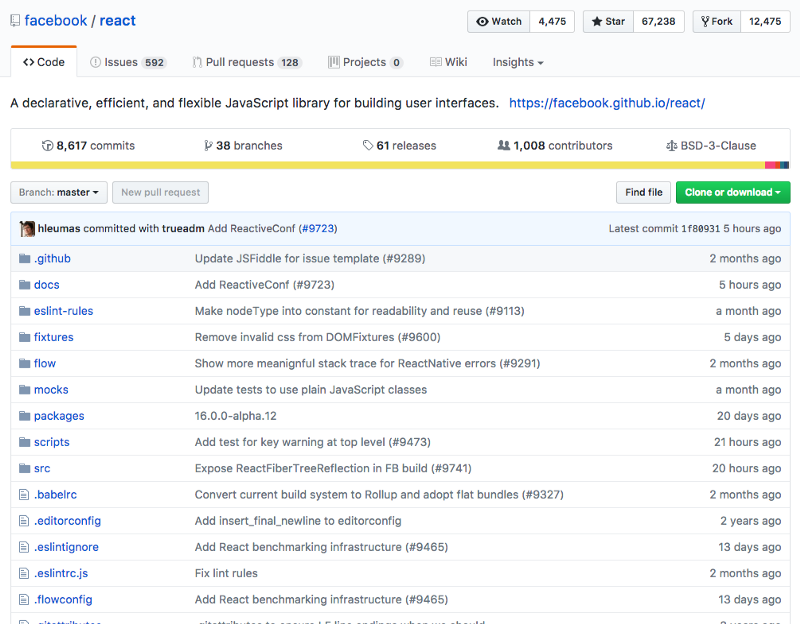Click the .babelrc file icon
The image size is (800, 624).
pyautogui.click(x=25, y=494)
